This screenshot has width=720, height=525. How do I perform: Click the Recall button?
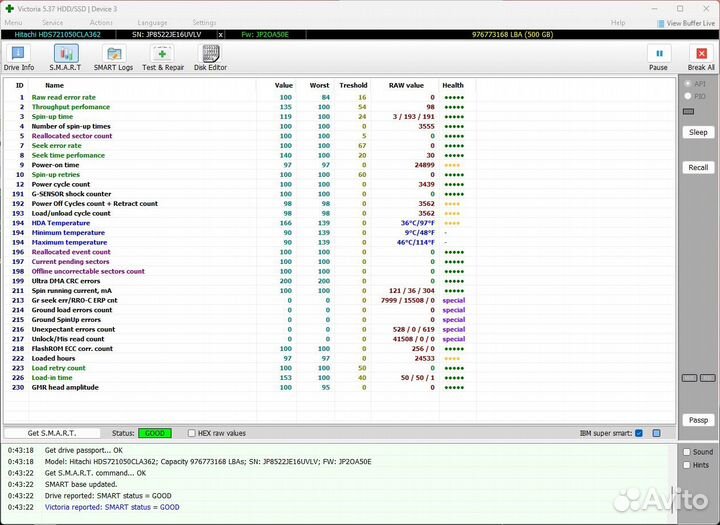698,167
